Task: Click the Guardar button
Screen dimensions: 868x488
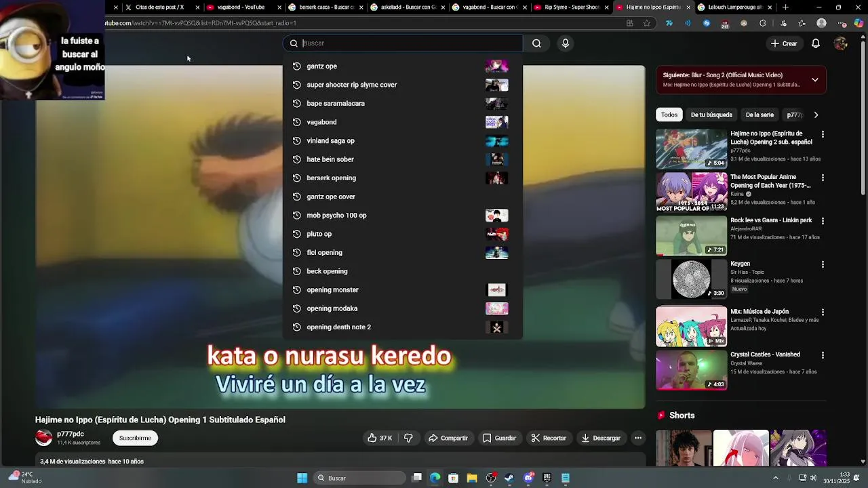Action: pos(499,438)
